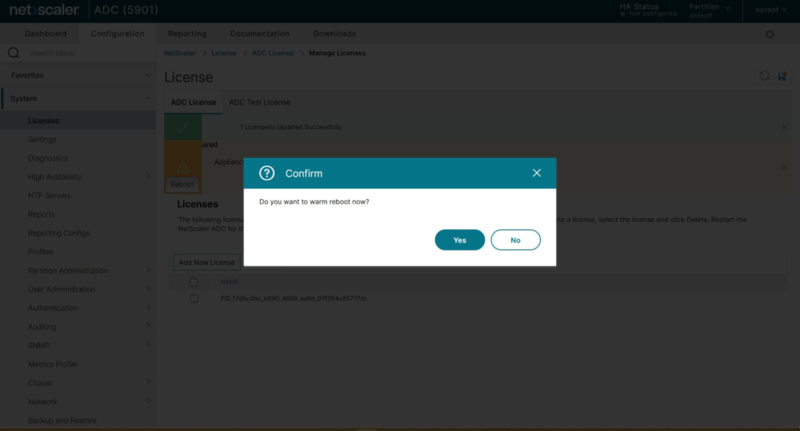This screenshot has height=431, width=800.
Task: Dismiss the License Updated Successfully message
Action: point(784,127)
